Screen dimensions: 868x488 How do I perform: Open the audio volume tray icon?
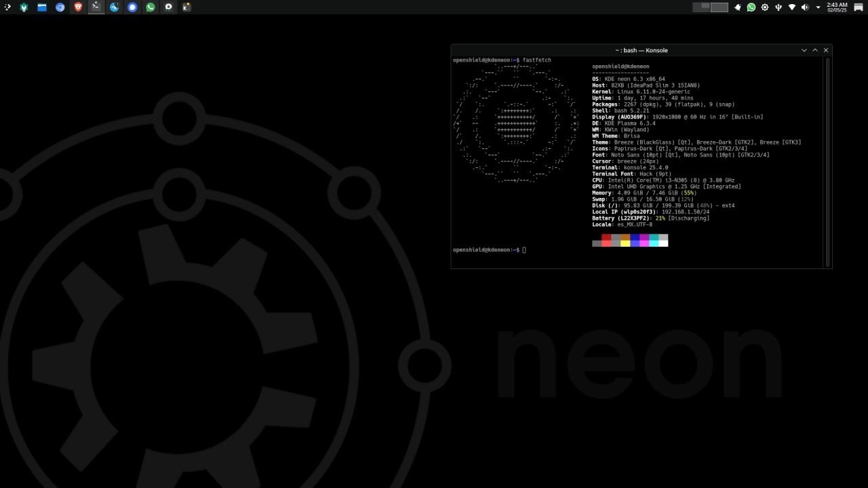(805, 7)
